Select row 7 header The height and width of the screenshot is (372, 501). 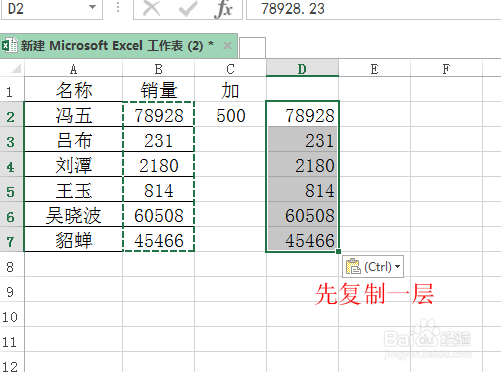12,239
